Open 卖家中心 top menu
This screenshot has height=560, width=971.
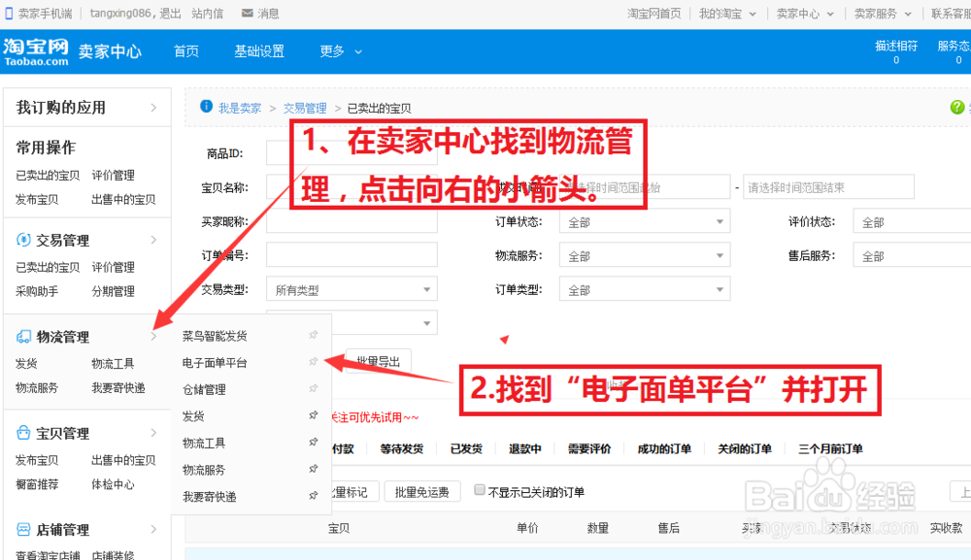pos(805,13)
